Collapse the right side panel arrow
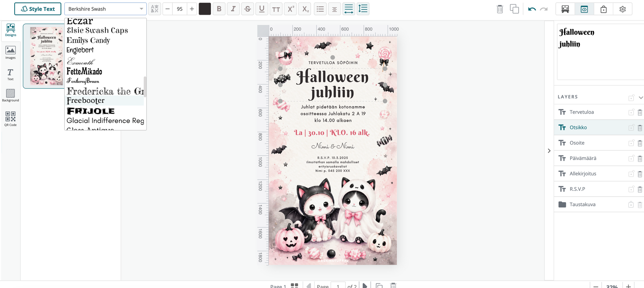This screenshot has height=288, width=644. pyautogui.click(x=549, y=151)
